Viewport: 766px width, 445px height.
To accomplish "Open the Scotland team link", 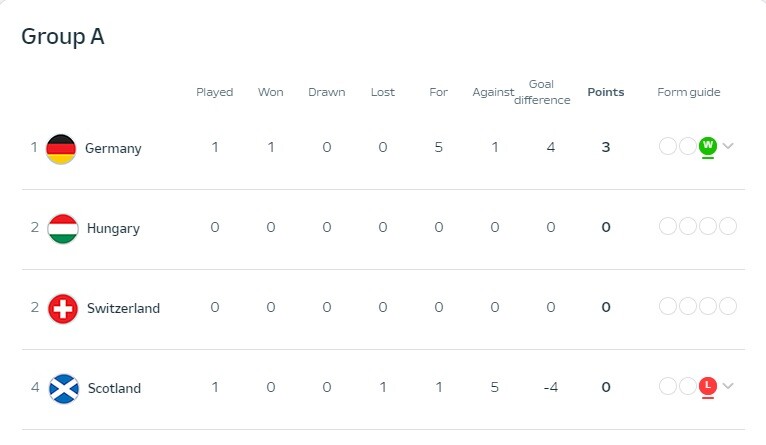I will click(114, 389).
